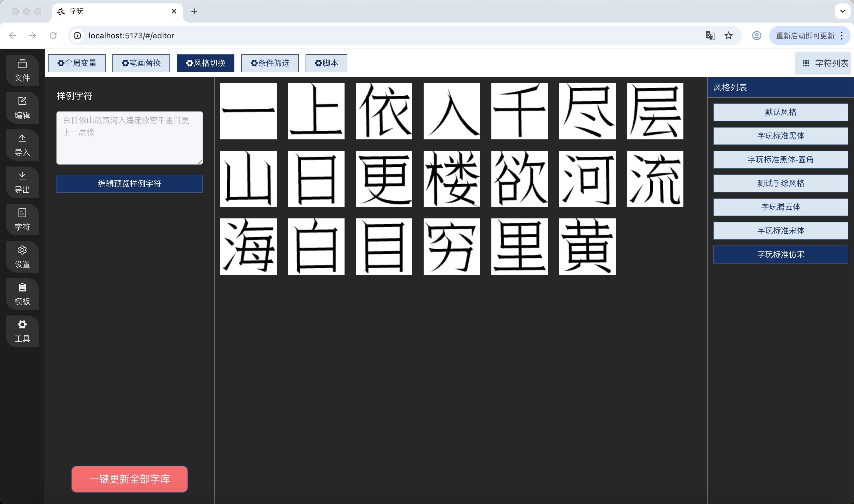854x504 pixels.
Task: Open the 字符 (Character) sidebar icon
Action: [22, 219]
